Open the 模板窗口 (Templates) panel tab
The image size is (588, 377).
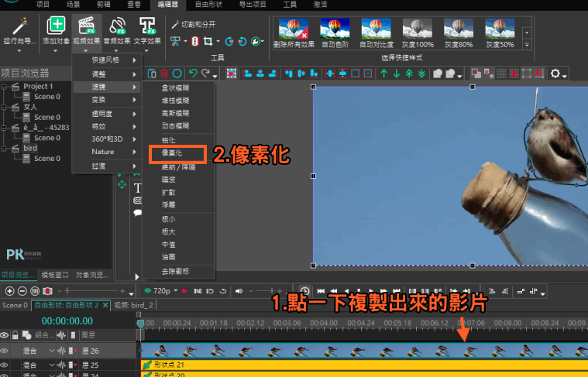[55, 275]
